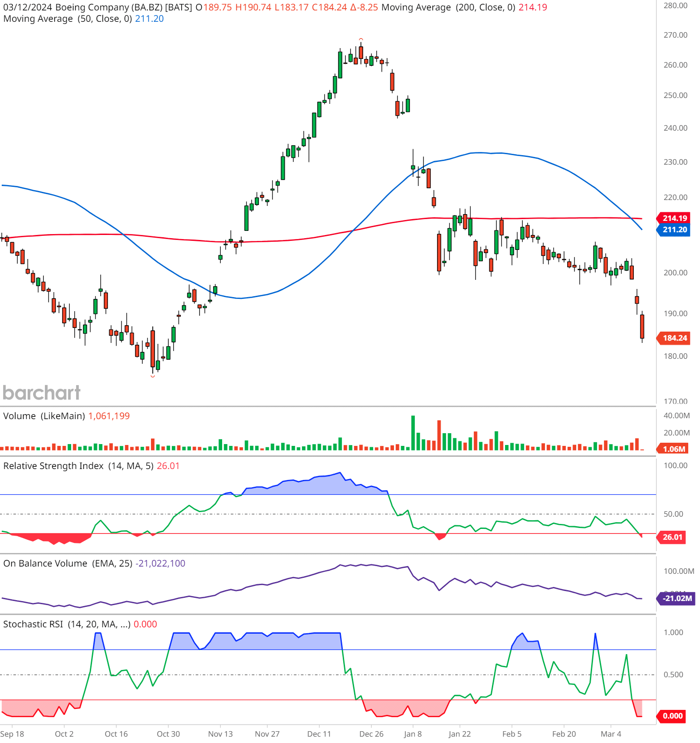The height and width of the screenshot is (743, 700).
Task: Click the last red candlestick at 184.24
Action: [x=642, y=327]
